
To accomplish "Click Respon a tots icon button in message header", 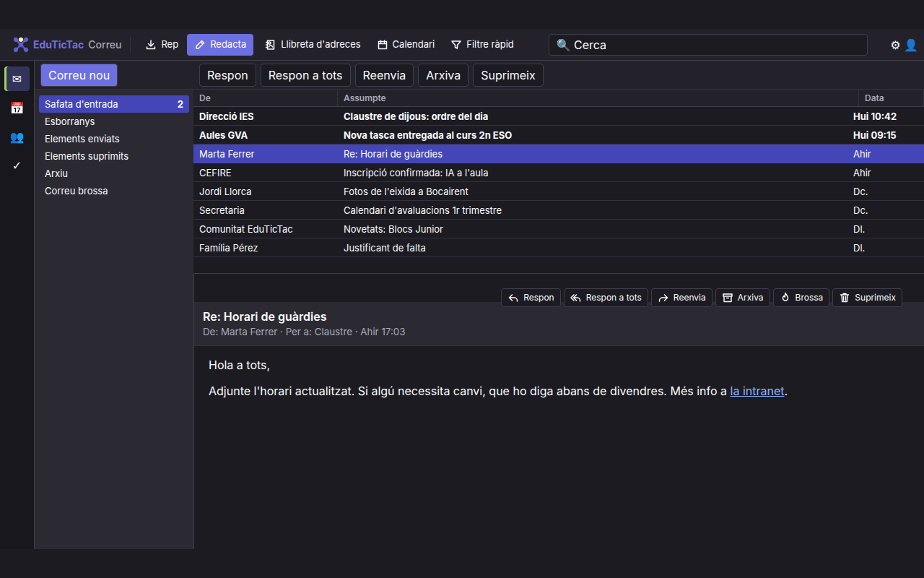I will coord(606,298).
